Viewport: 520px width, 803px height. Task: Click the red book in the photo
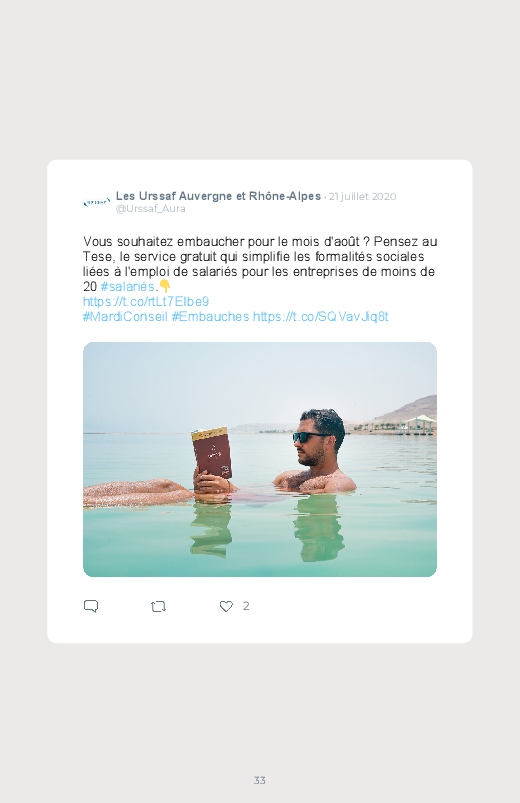click(x=212, y=453)
